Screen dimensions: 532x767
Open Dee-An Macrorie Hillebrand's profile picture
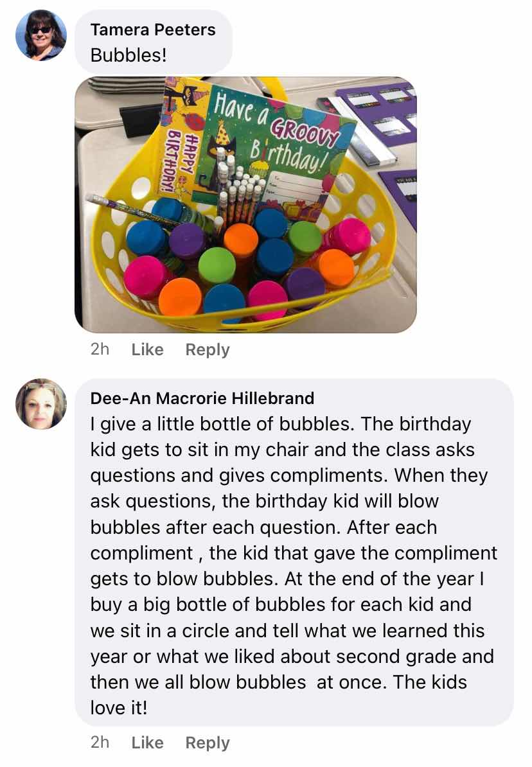click(x=41, y=403)
